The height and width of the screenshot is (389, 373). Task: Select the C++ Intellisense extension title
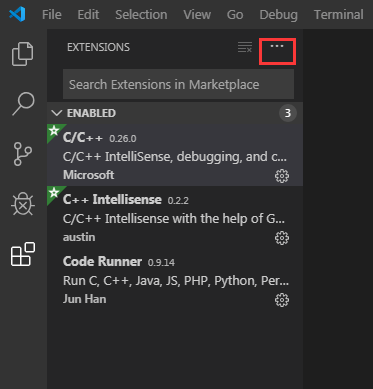[x=112, y=199]
